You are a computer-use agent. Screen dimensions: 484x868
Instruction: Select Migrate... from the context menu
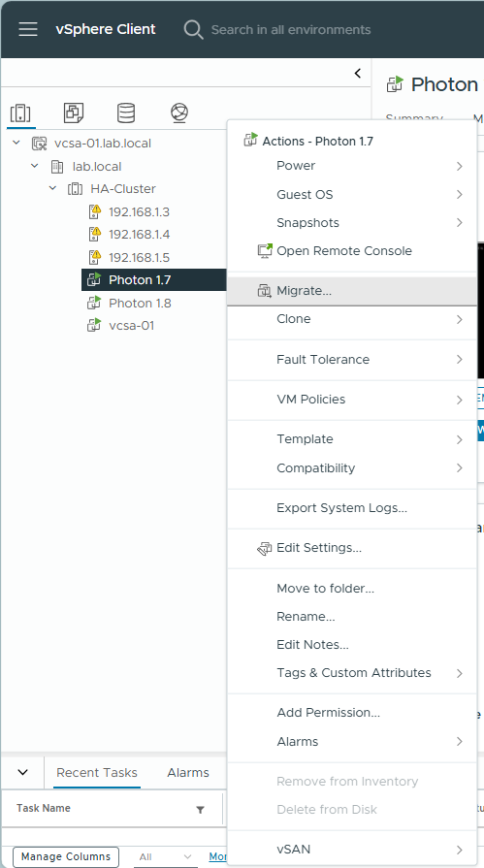[x=352, y=291]
